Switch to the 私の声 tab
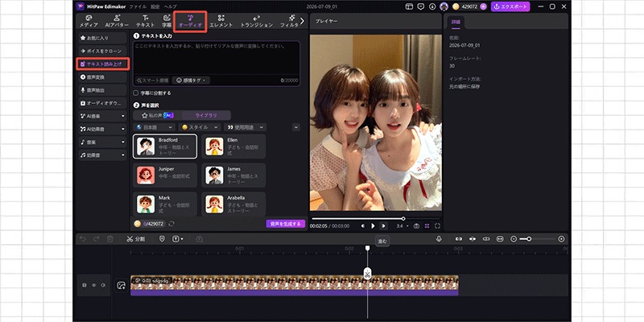 [158, 115]
